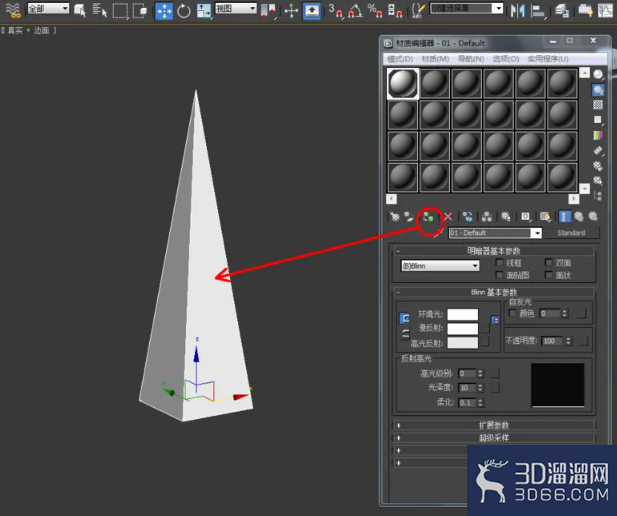This screenshot has height=516, width=617.
Task: Click the 漫反射 map button
Action: tap(486, 328)
